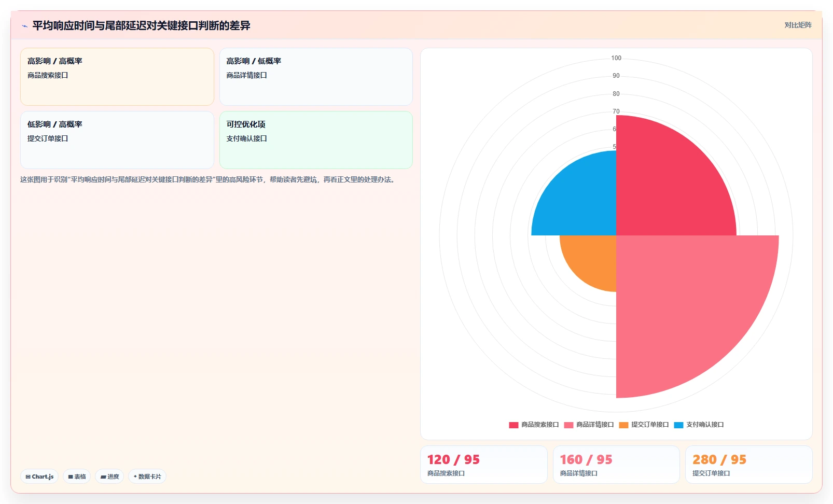Click 商品详情接口 text in 高影响 / 低概率 card
The height and width of the screenshot is (504, 833).
(246, 75)
